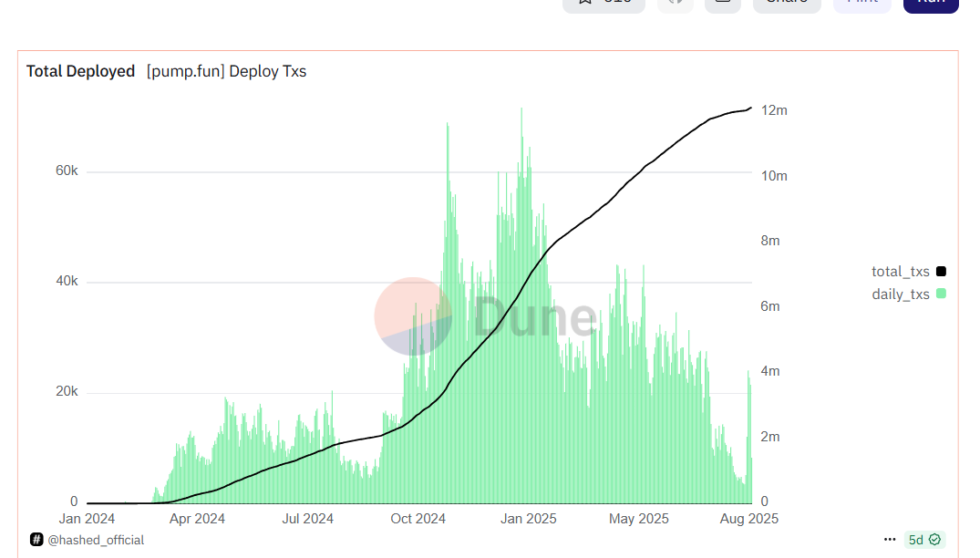Click the green daily_txs legend swatch

click(941, 294)
